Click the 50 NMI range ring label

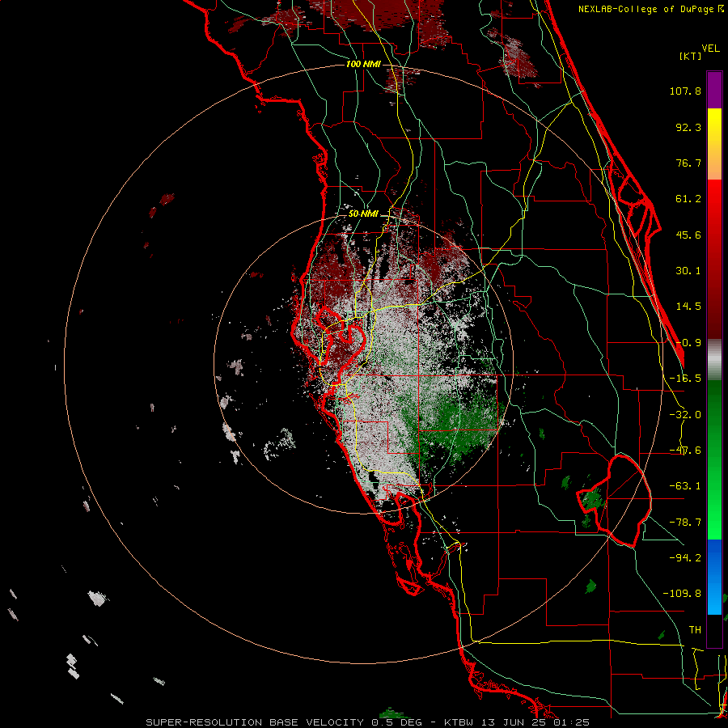[363, 214]
